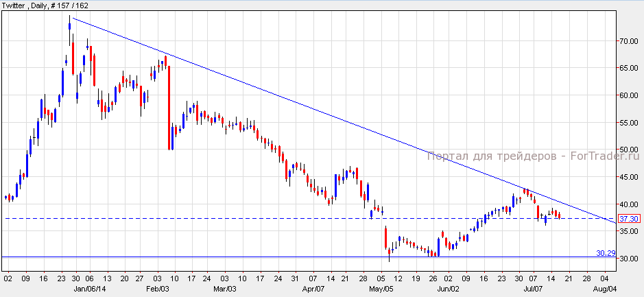Image resolution: width=644 pixels, height=297 pixels.
Task: Select the 50.00 price axis label
Action: 630,150
